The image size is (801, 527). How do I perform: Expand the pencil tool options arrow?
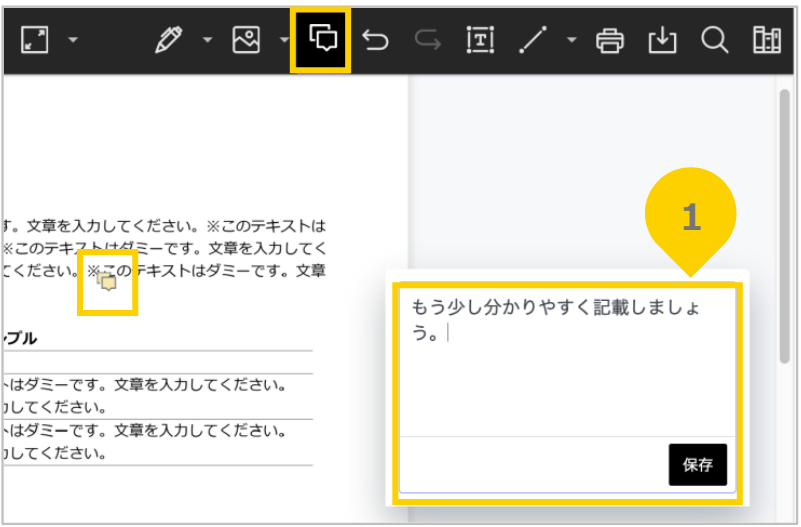(207, 39)
